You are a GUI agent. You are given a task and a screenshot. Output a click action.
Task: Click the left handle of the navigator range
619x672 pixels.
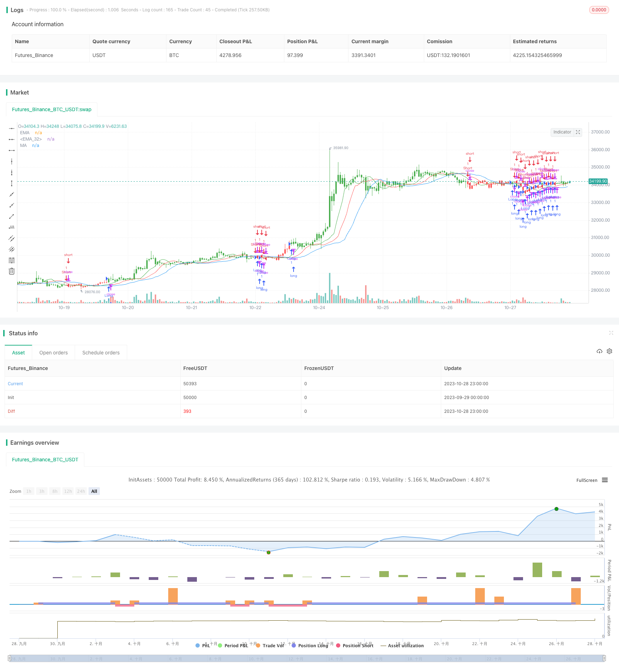pos(9,658)
